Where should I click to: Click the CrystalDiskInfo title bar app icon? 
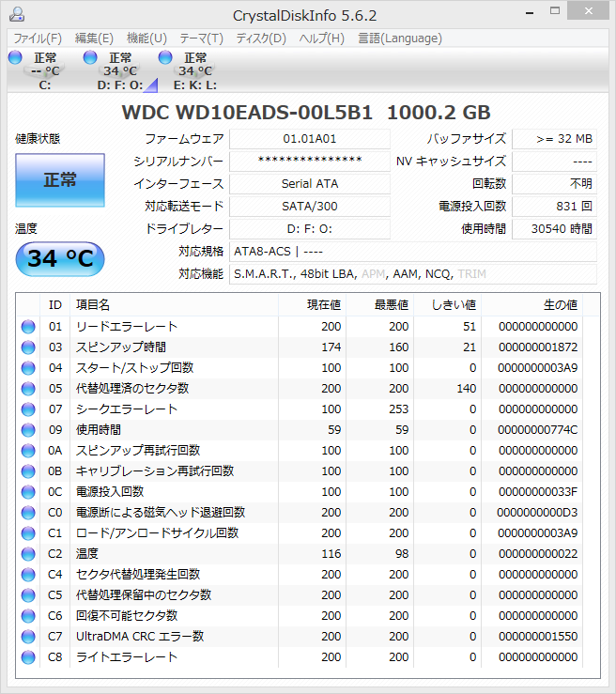[17, 15]
